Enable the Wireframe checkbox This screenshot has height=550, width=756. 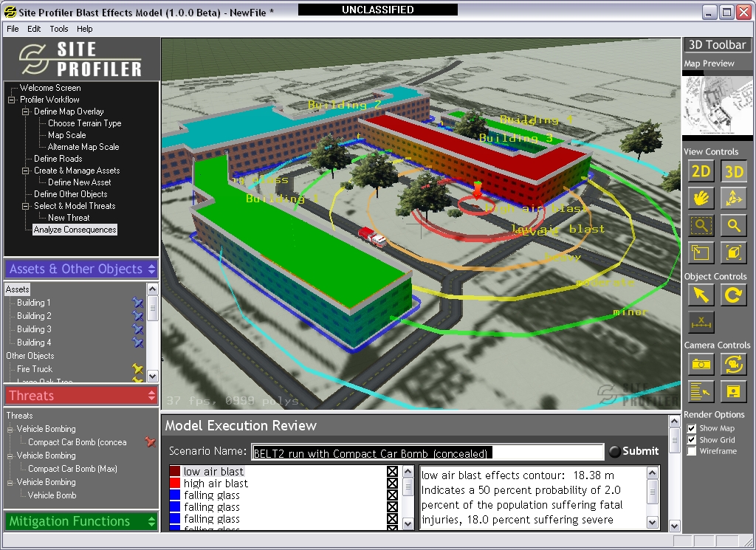click(x=691, y=451)
